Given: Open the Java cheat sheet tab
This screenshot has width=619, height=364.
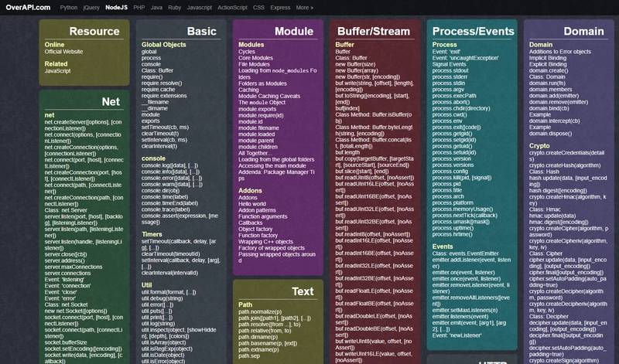Looking at the screenshot, I should (x=156, y=8).
